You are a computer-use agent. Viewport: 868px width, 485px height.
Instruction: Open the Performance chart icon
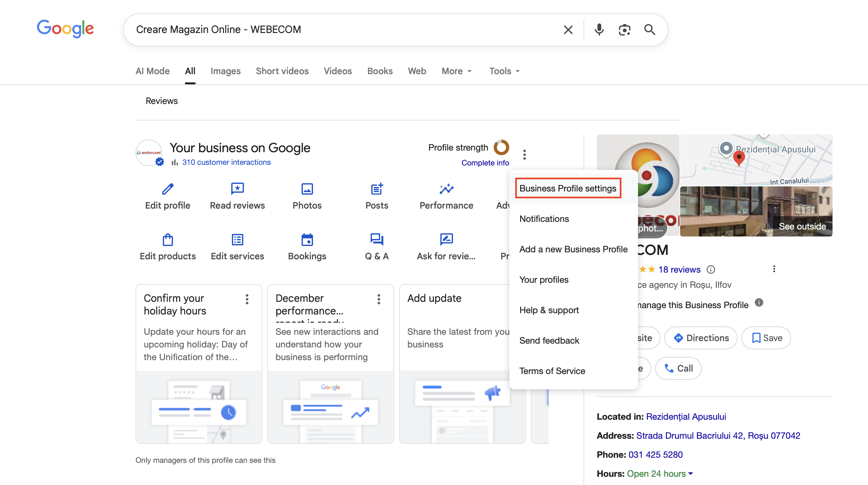[446, 189]
